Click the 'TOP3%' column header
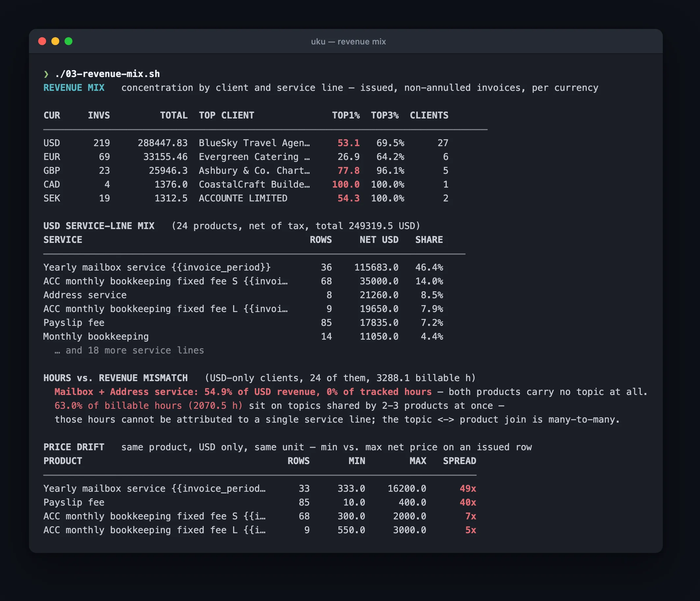Viewport: 700px width, 601px height. tap(385, 116)
